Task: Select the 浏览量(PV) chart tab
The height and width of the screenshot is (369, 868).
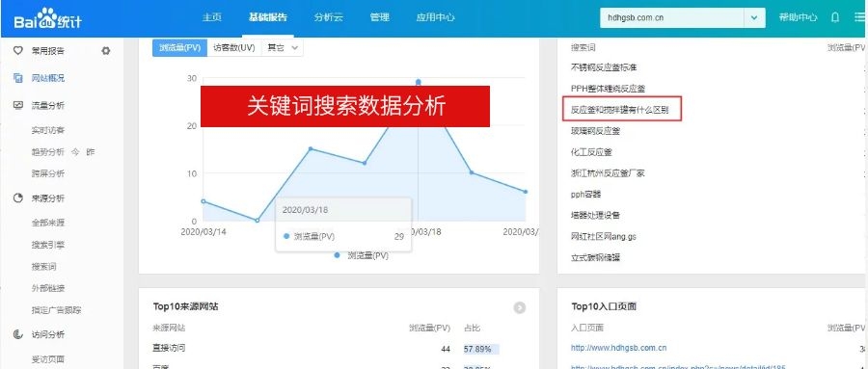Action: pyautogui.click(x=179, y=47)
